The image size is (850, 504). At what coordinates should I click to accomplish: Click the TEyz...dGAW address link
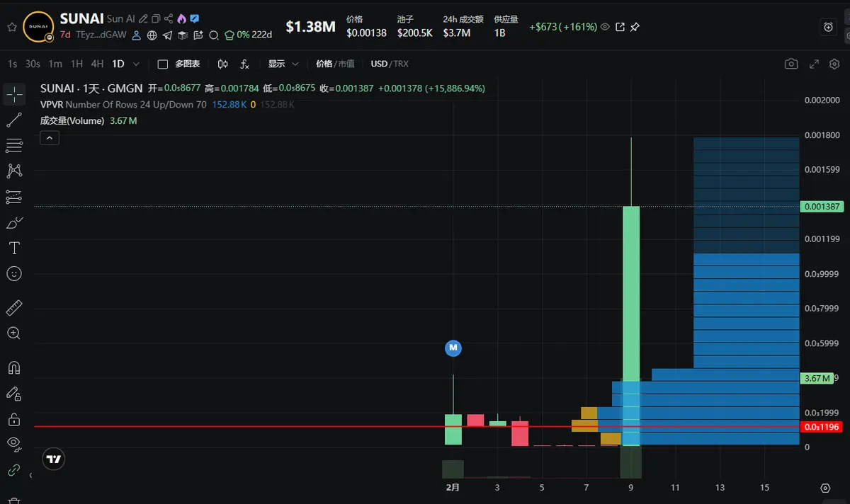coord(101,35)
